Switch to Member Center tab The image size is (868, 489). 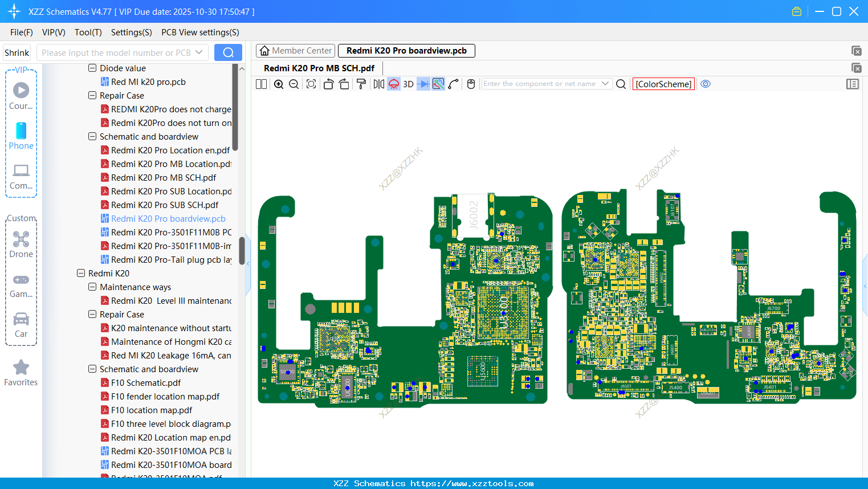[x=296, y=51]
